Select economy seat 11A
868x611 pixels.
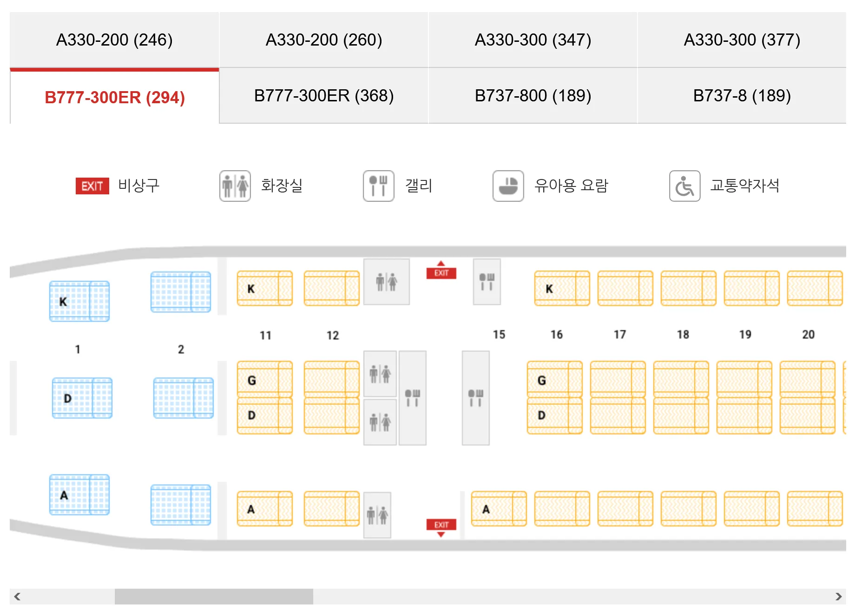(x=264, y=508)
